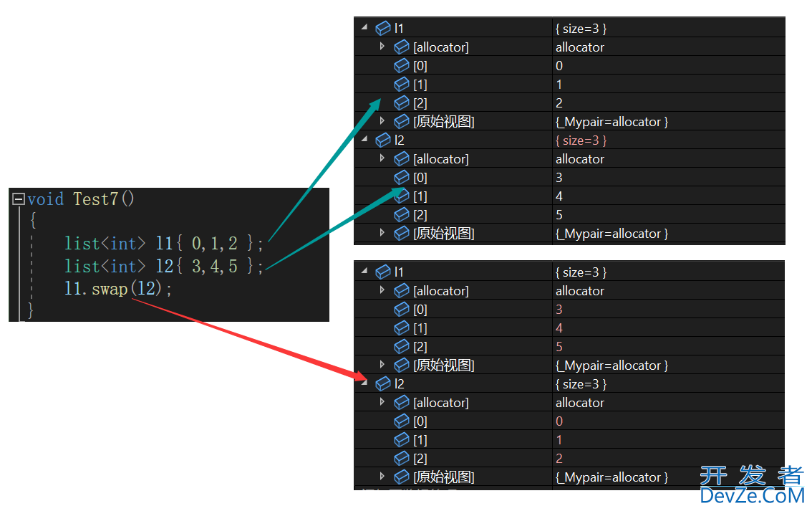Select l1's '{ size=3 }' value in top watch panel
The image size is (812, 511).
pyautogui.click(x=581, y=29)
